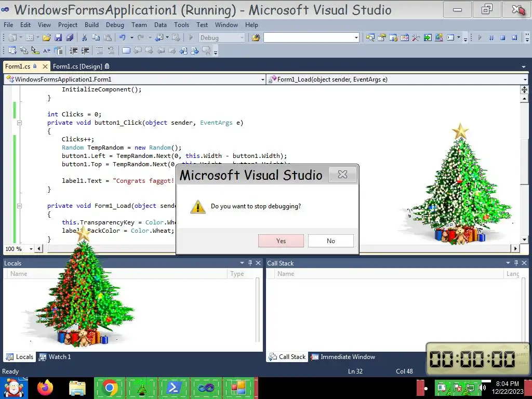Open the Call Stack window position dropdown
Screen dimensions: 532x399
(508, 263)
